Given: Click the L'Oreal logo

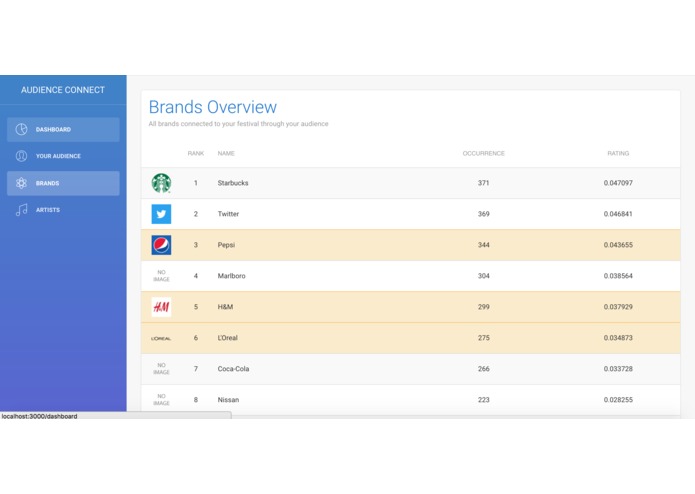Looking at the screenshot, I should (161, 338).
